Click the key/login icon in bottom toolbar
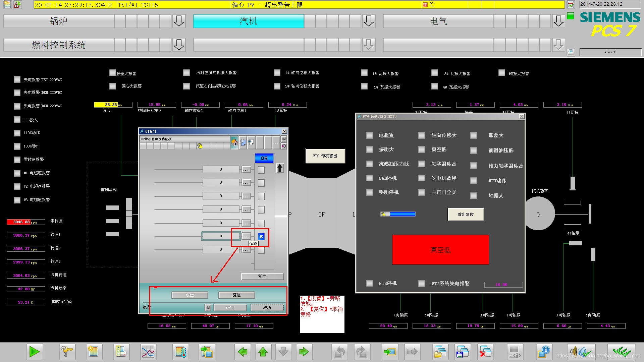Screen dimensions: 644x362 (66, 352)
